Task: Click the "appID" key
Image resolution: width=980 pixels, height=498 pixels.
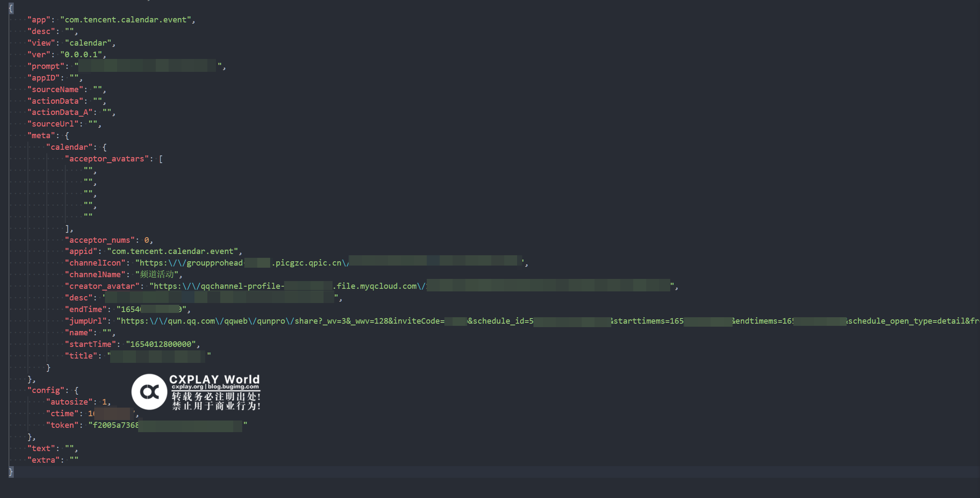Action: (43, 78)
